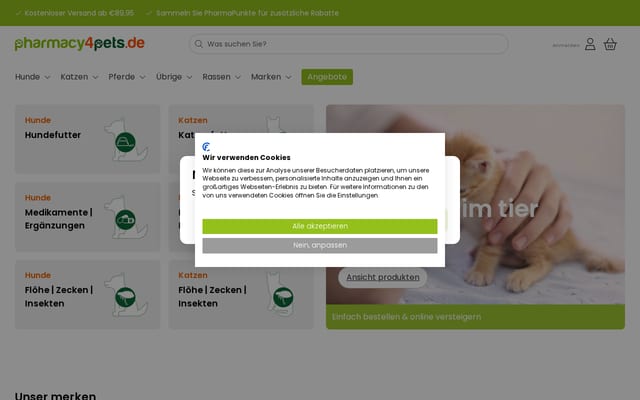640x400 pixels.
Task: Click Ansicht produkten on the banner
Action: point(382,277)
